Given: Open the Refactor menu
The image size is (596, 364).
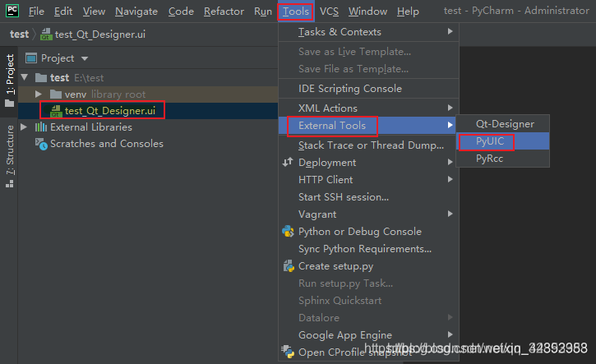Looking at the screenshot, I should pos(224,12).
